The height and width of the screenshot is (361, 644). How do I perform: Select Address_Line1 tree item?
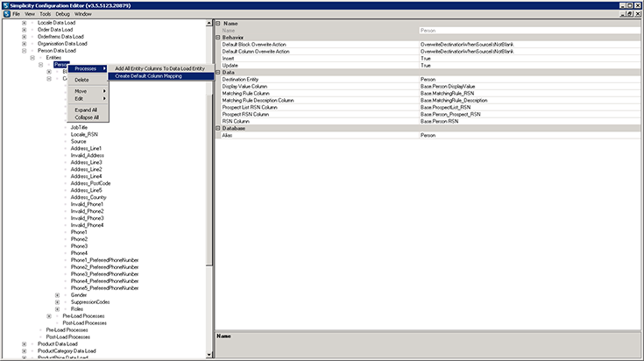click(x=86, y=149)
